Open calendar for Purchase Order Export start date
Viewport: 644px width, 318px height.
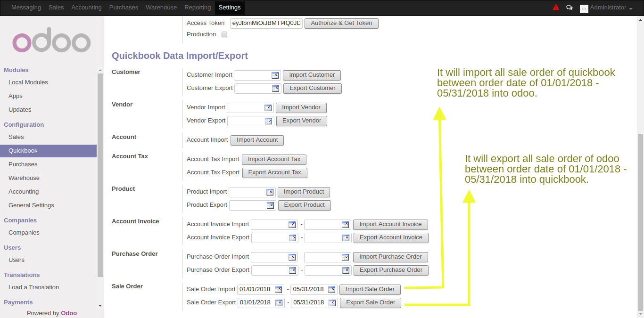click(x=292, y=270)
